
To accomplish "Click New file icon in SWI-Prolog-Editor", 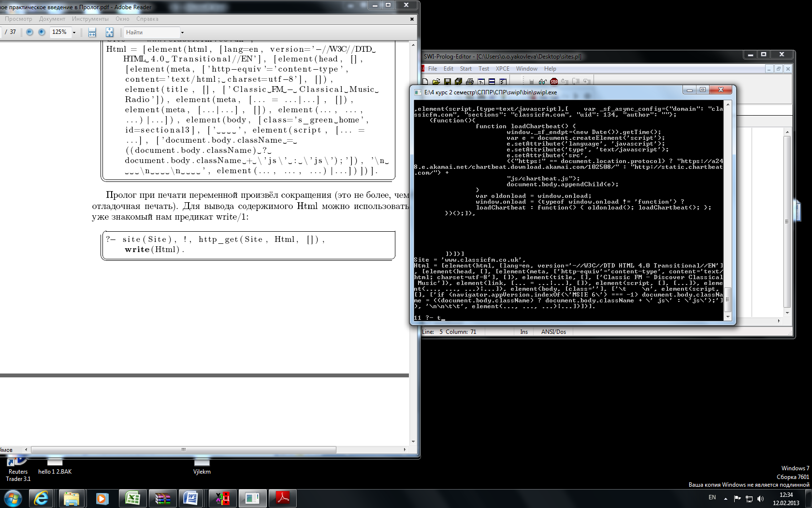I will click(425, 82).
